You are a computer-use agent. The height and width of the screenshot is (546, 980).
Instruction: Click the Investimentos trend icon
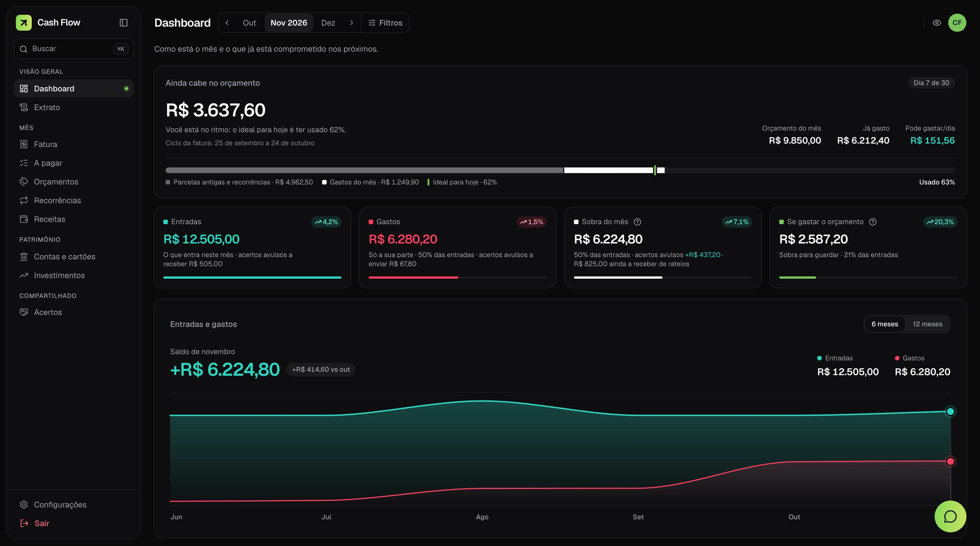24,275
